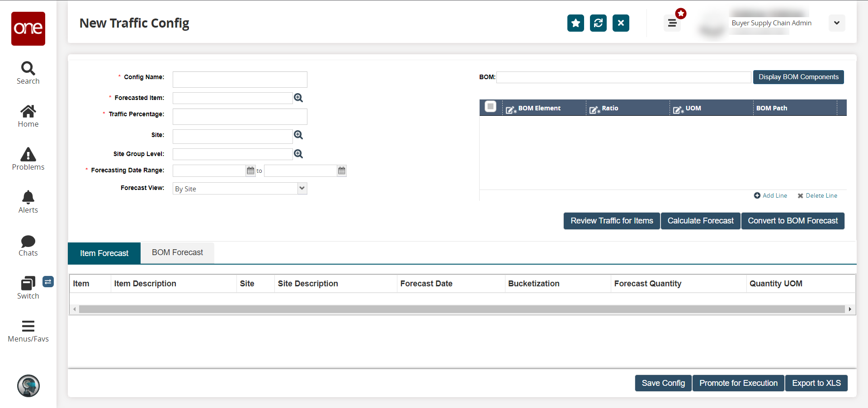Viewport: 868px width, 408px height.
Task: Switch to Item Forecast tab
Action: 104,253
